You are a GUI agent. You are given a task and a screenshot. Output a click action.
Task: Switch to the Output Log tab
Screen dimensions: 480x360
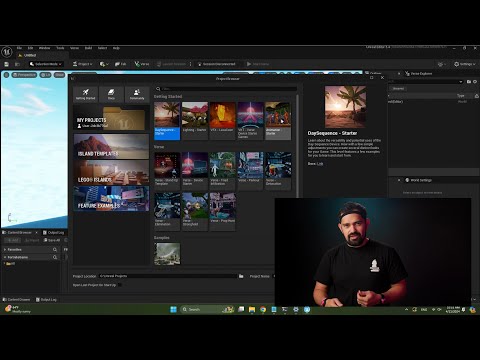point(53,232)
